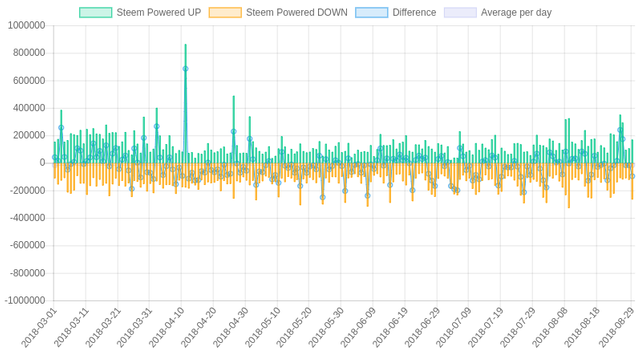The height and width of the screenshot is (361, 640).
Task: Click y-axis label 200000
Action: click(x=29, y=136)
